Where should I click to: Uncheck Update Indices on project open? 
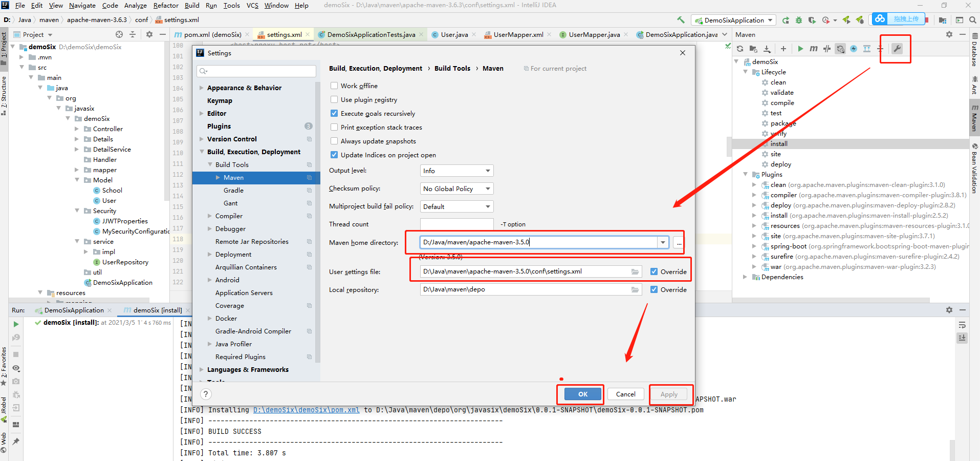(x=334, y=155)
